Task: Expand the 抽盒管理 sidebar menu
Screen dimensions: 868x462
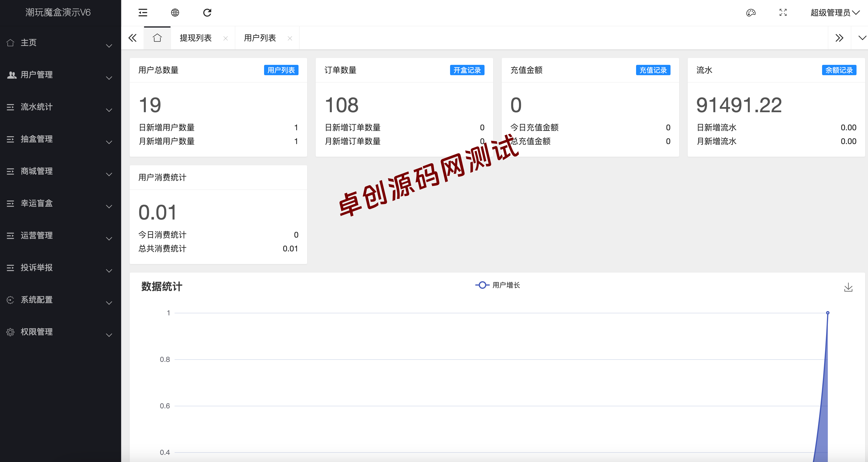Action: pyautogui.click(x=60, y=139)
